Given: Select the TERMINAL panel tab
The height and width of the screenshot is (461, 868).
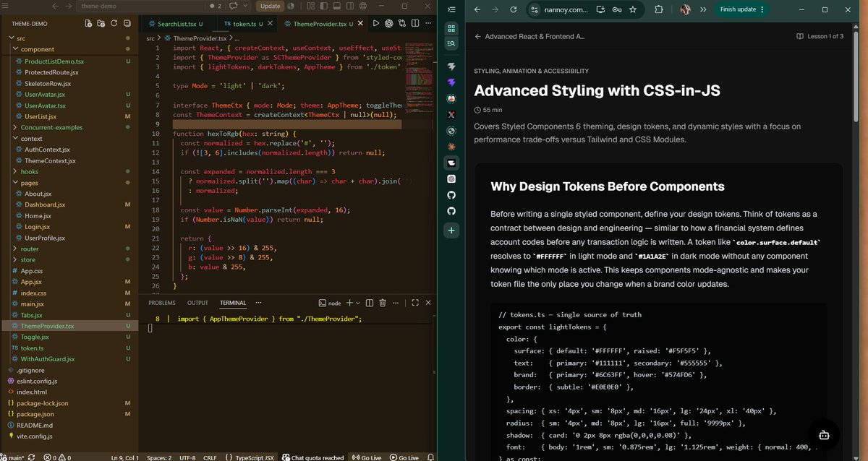Looking at the screenshot, I should coord(233,303).
